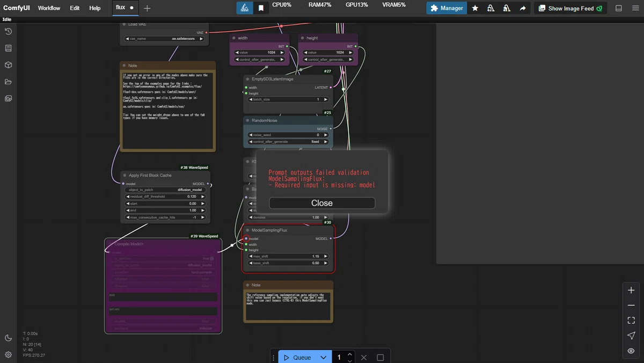Click Show Image Feed button
Image resolution: width=644 pixels, height=363 pixels.
tap(570, 8)
